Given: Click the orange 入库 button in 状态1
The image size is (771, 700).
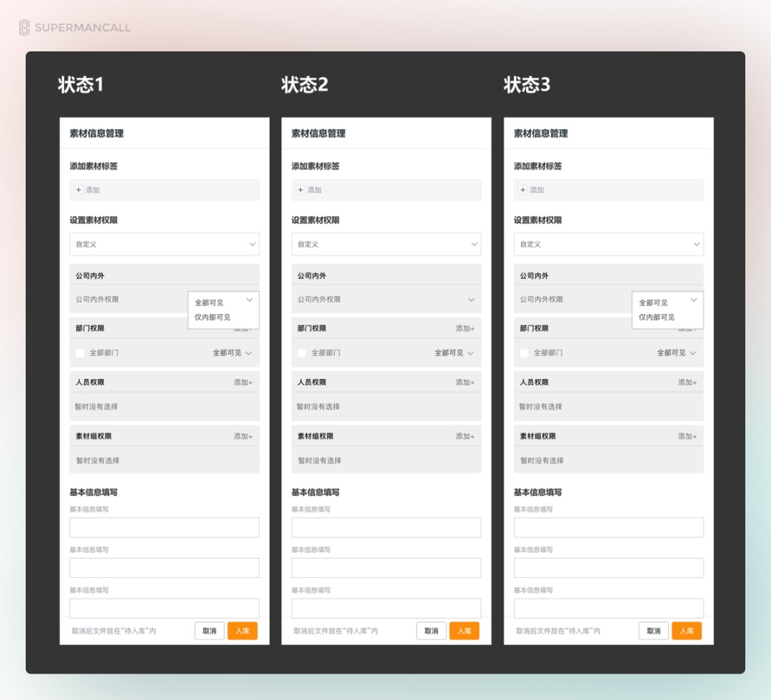Looking at the screenshot, I should point(243,631).
